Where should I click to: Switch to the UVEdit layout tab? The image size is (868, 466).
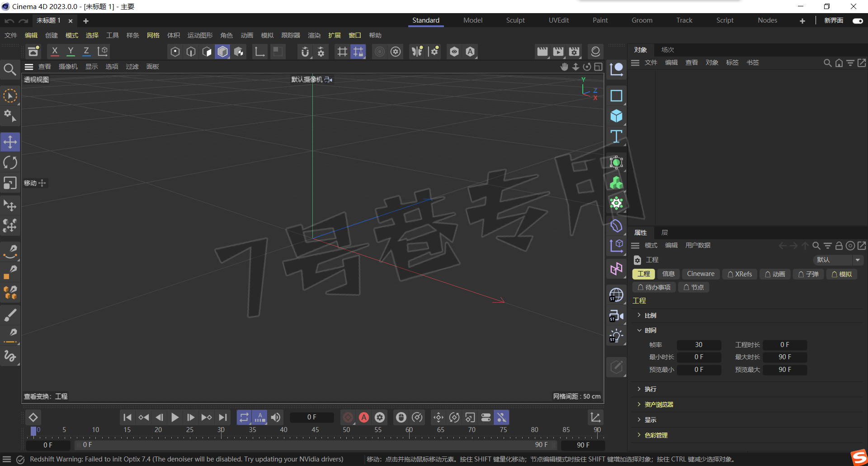pyautogui.click(x=559, y=20)
